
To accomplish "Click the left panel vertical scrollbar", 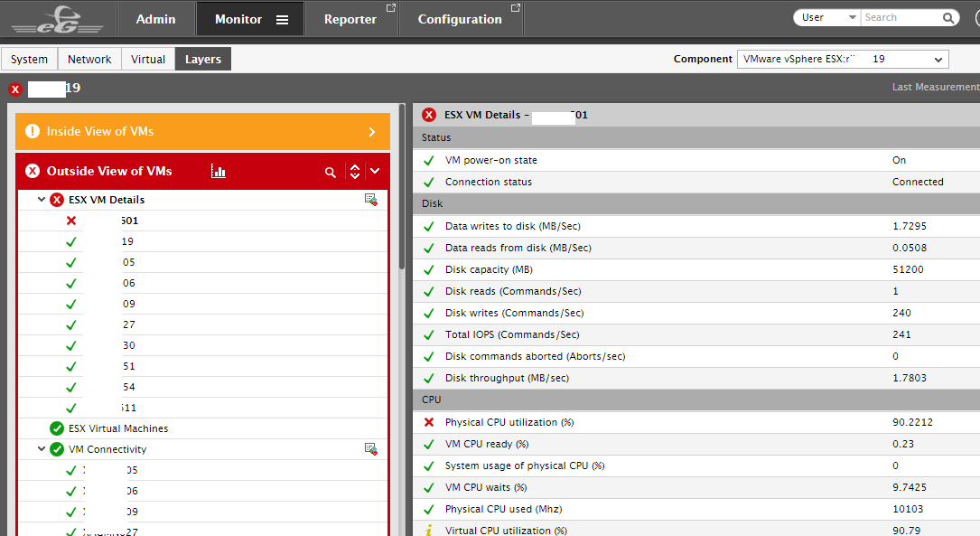I will 402,188.
